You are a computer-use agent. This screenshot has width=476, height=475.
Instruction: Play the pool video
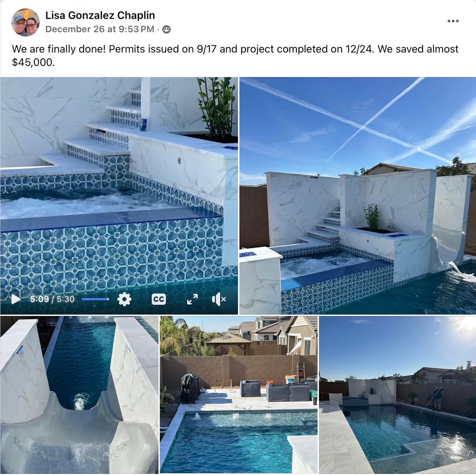pyautogui.click(x=16, y=299)
